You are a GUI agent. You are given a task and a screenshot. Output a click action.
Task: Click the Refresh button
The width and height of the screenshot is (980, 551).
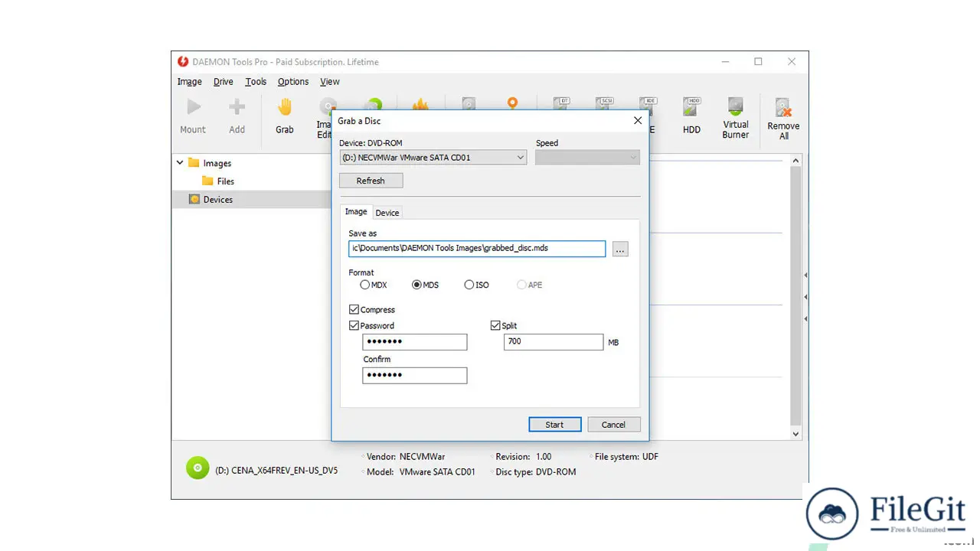371,181
